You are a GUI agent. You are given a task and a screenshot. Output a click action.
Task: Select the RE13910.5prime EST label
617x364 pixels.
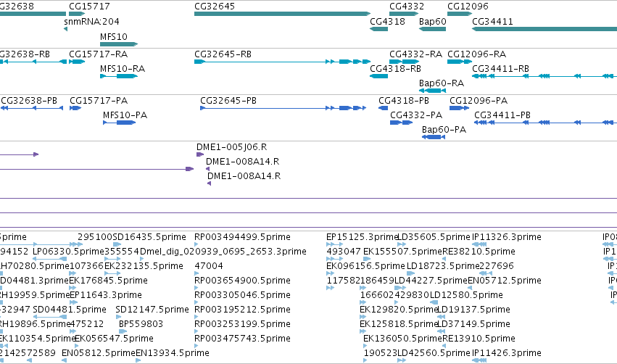pos(479,339)
